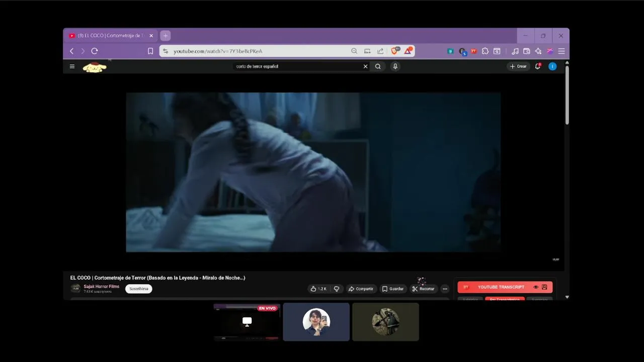Click the zoom magnifier icon in address bar
This screenshot has width=644, height=362.
point(354,51)
